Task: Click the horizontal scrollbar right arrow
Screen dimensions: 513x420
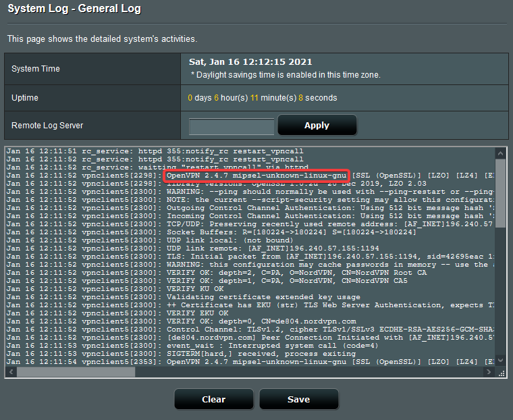Action: tap(489, 372)
